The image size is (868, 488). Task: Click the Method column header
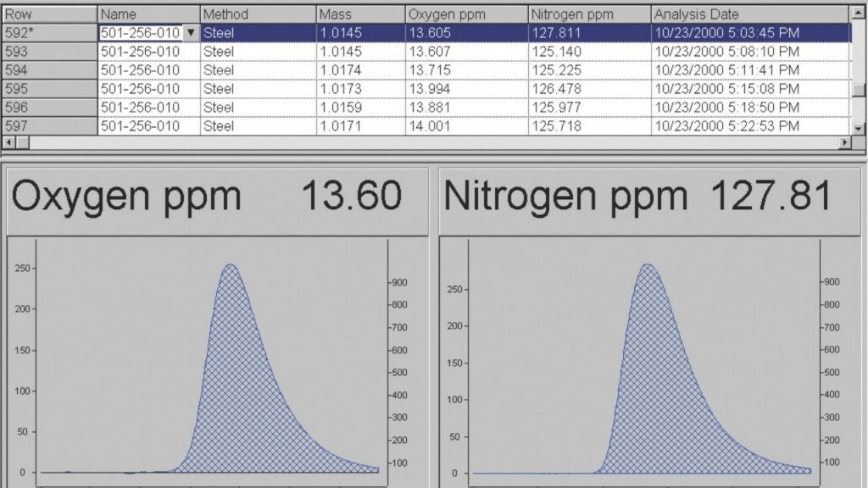click(x=258, y=14)
